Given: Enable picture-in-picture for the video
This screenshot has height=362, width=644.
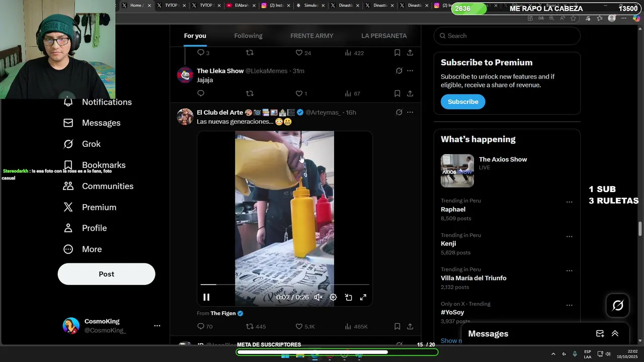Looking at the screenshot, I should point(348,297).
